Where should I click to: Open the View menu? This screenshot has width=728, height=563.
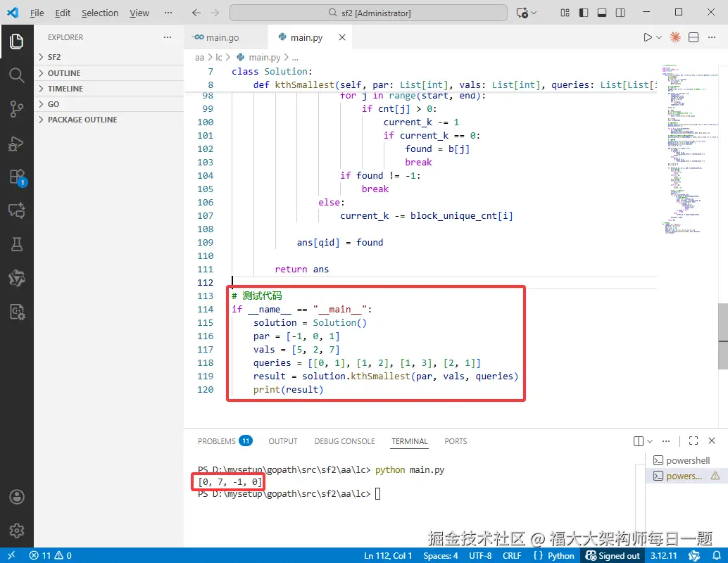[139, 13]
